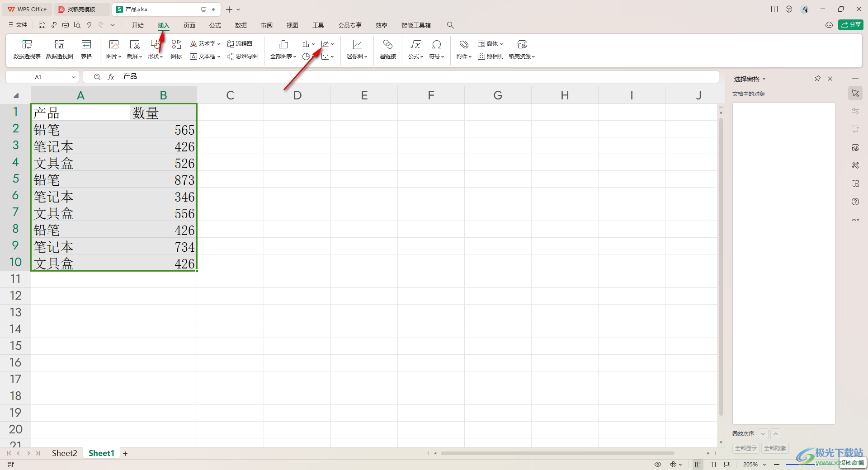868x470 pixels.
Task: Open the zoom percentage 205% dropdown
Action: tap(764, 465)
